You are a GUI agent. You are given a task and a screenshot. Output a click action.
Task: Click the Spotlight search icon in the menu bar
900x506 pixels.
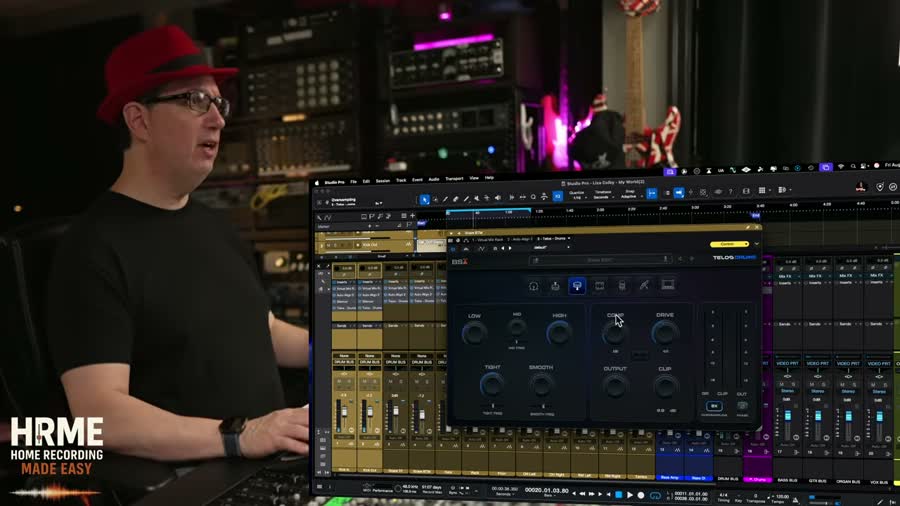click(x=854, y=166)
